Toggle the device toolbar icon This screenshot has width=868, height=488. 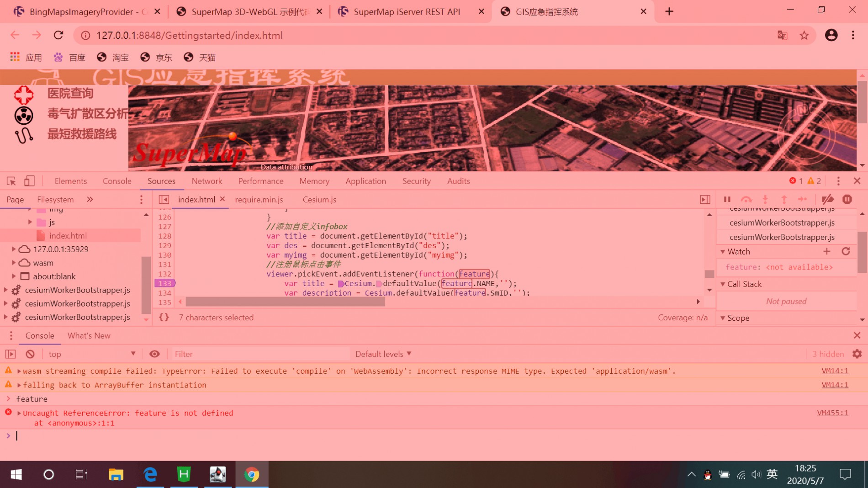click(x=29, y=181)
